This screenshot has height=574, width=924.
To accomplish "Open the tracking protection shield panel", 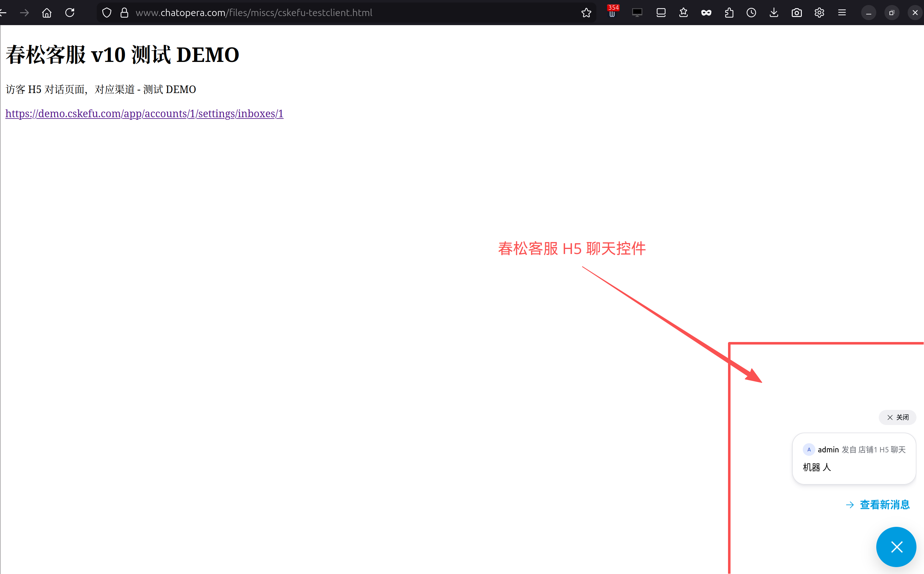I will tap(107, 13).
